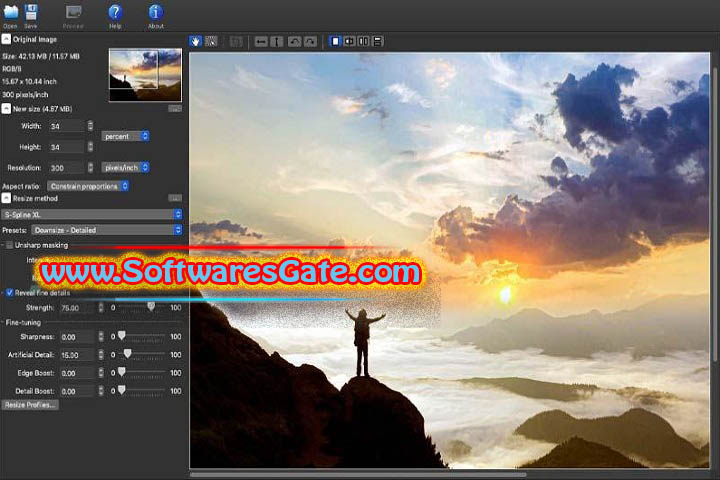The height and width of the screenshot is (480, 720).
Task: Click the Artificial Detail stepper arrows
Action: [101, 355]
